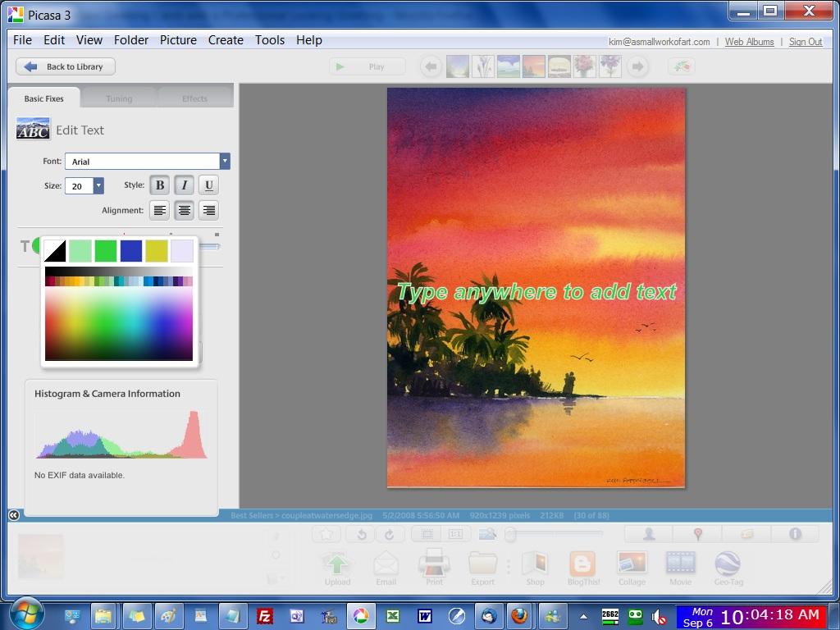The image size is (840, 630).
Task: Start slideshow with Play button
Action: [x=367, y=67]
